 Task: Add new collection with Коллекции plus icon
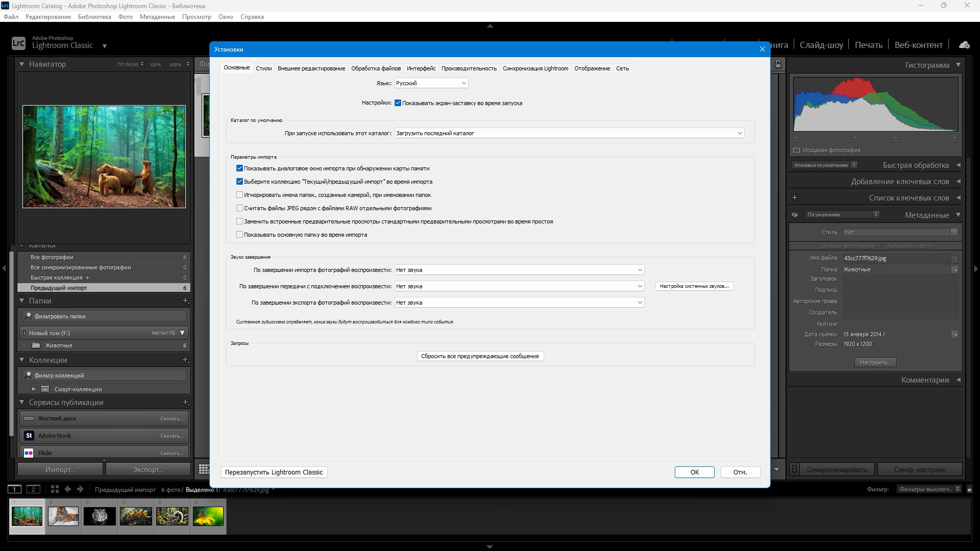(185, 360)
